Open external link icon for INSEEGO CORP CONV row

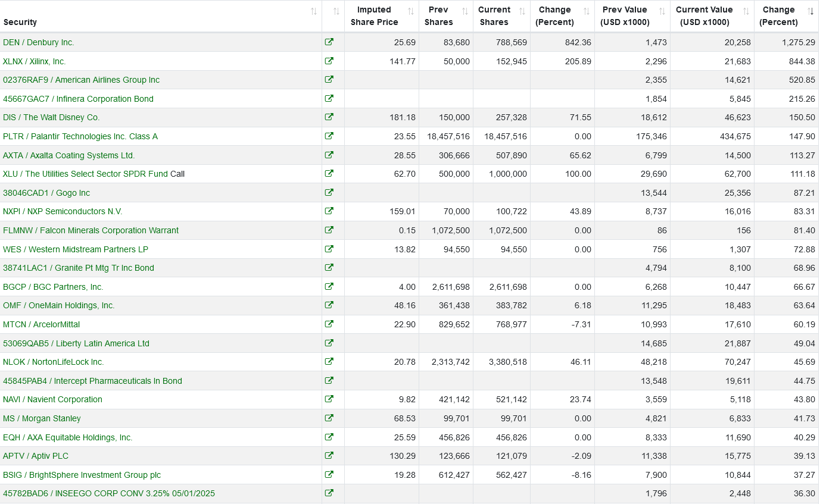click(x=329, y=493)
